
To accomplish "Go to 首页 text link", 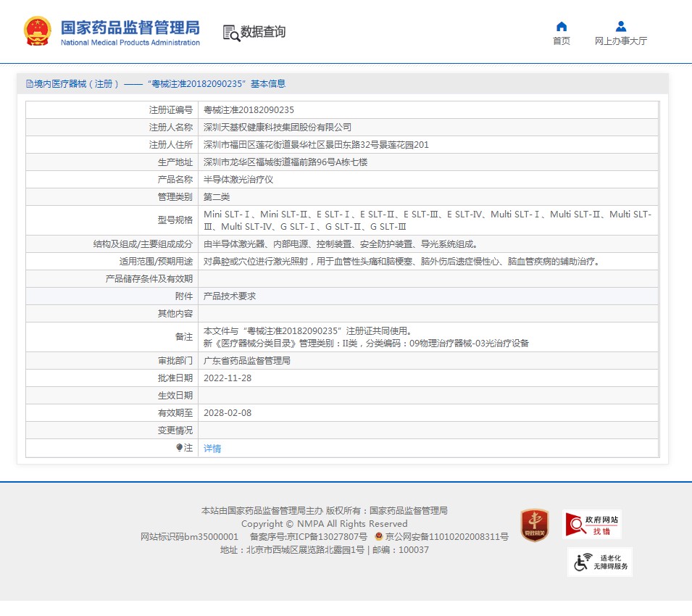I will (562, 41).
